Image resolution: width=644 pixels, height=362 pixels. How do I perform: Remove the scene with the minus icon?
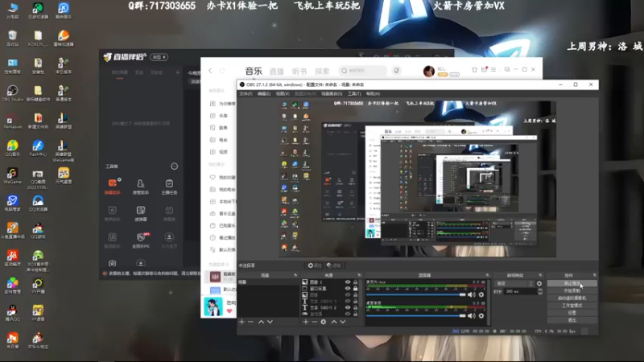250,322
